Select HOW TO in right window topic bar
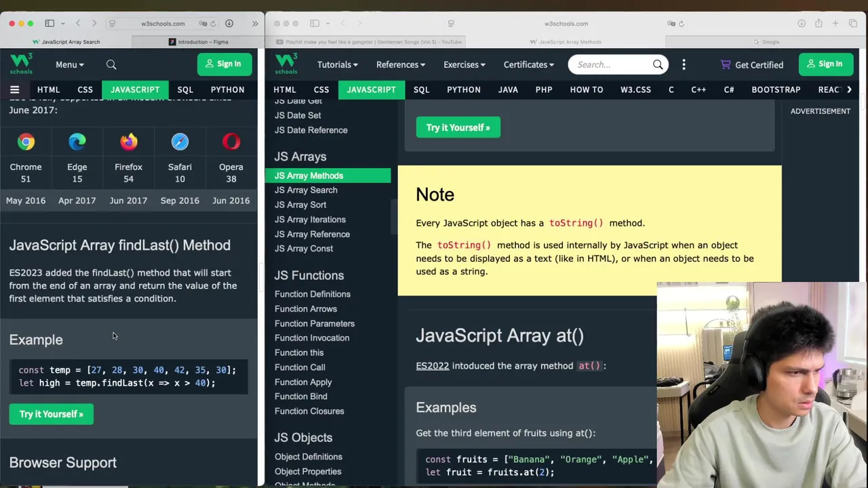Screen dimensions: 868x488 pos(587,89)
